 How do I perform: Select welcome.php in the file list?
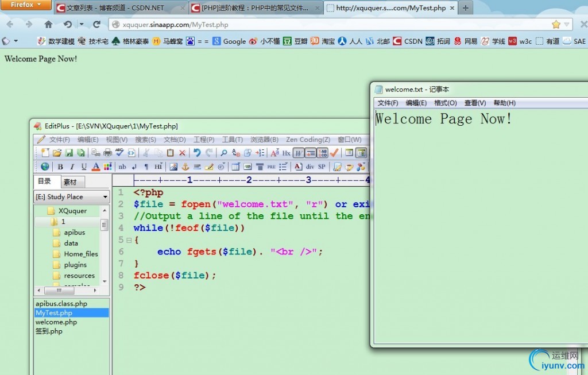(x=56, y=322)
